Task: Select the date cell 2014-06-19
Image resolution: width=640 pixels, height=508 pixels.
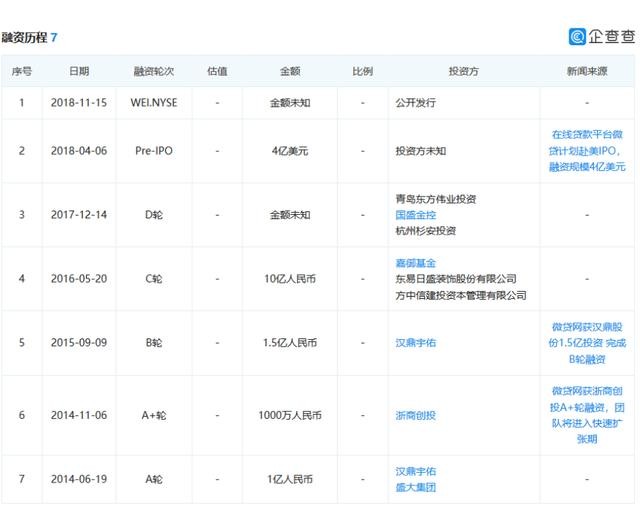Action: pos(79,479)
